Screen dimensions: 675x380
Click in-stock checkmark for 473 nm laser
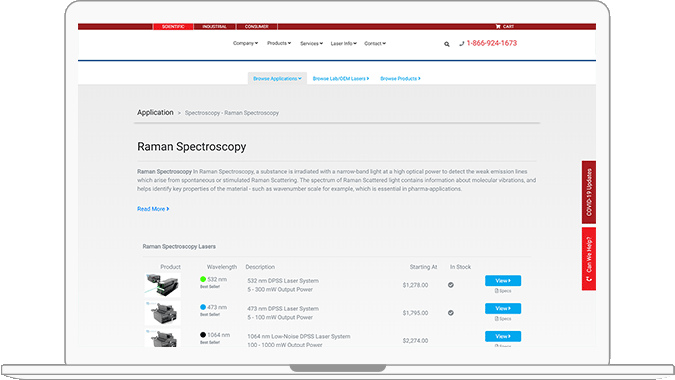[451, 313]
